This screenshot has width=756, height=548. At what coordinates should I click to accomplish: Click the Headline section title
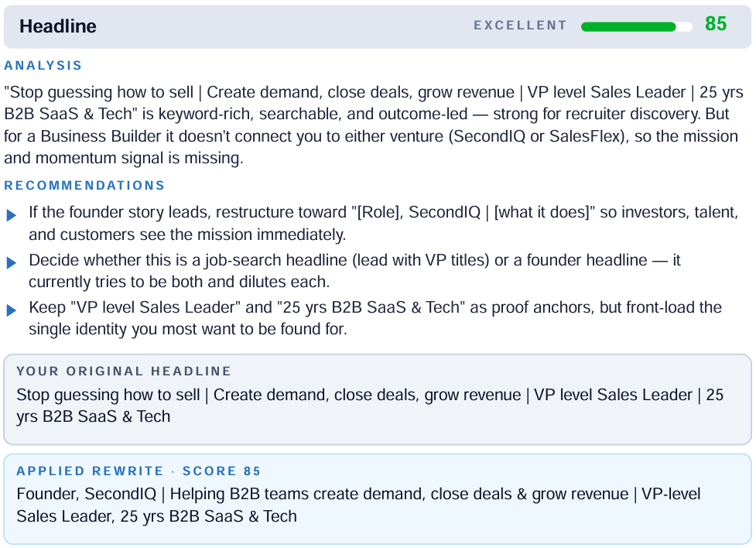click(58, 26)
